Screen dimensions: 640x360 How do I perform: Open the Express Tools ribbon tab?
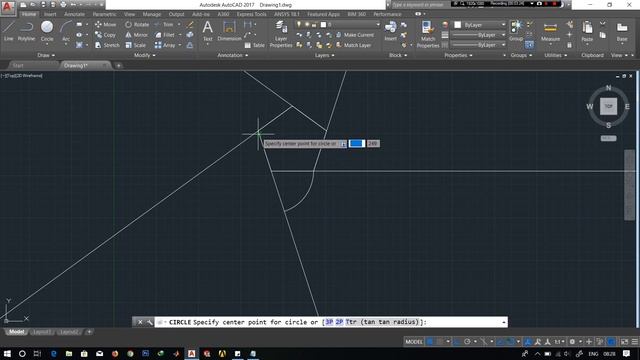pos(251,14)
